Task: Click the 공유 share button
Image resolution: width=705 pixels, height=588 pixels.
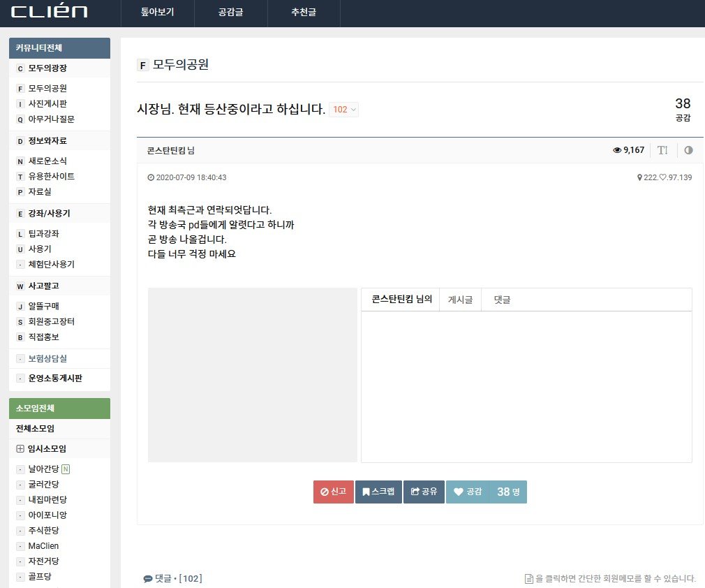Action: pyautogui.click(x=424, y=492)
